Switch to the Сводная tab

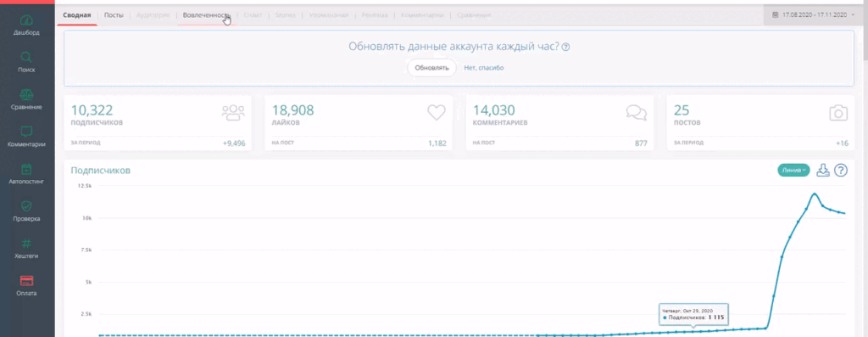[x=77, y=15]
